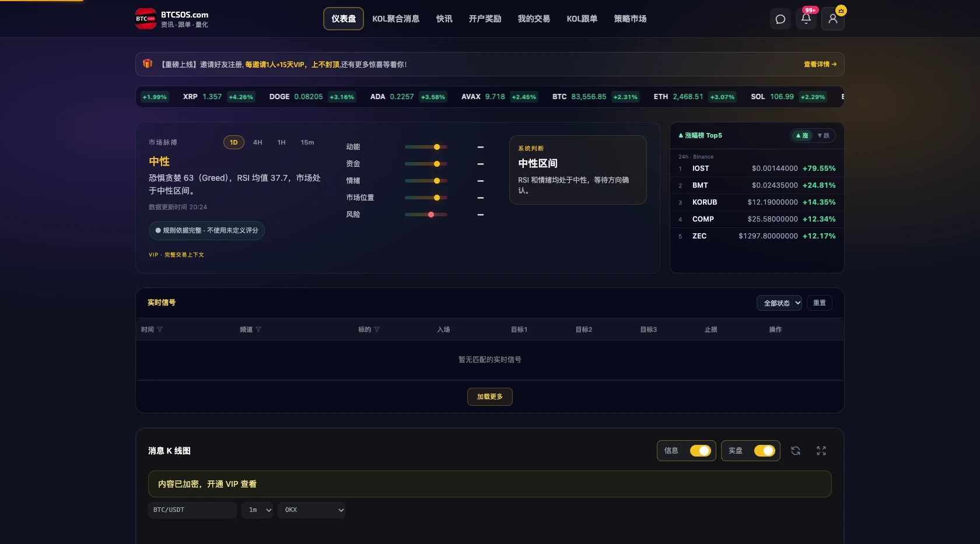The height and width of the screenshot is (544, 980).
Task: Click the BTC/USDT pair input field
Action: coord(192,510)
